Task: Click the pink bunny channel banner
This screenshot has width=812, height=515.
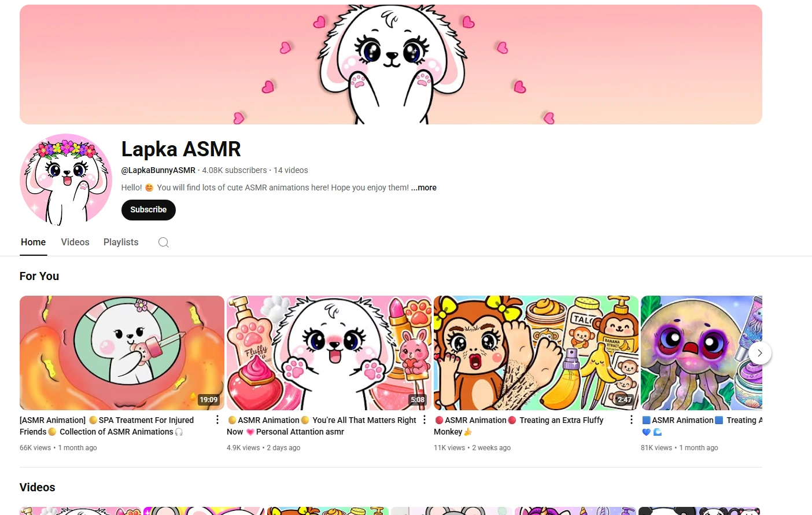Action: (390, 64)
